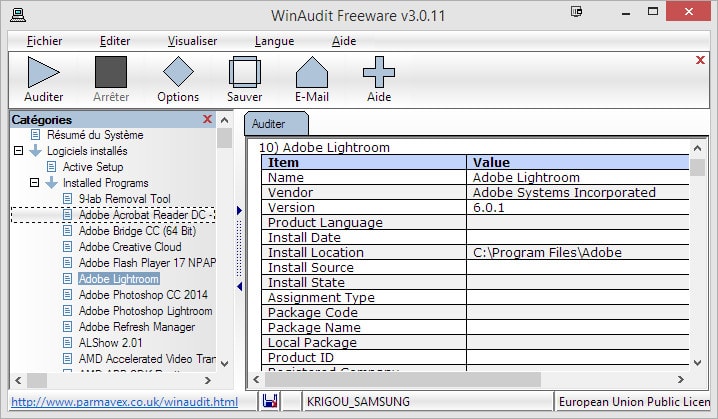718x419 pixels.
Task: Click the page icon beside Adobe Refresh Manager
Action: click(x=67, y=326)
